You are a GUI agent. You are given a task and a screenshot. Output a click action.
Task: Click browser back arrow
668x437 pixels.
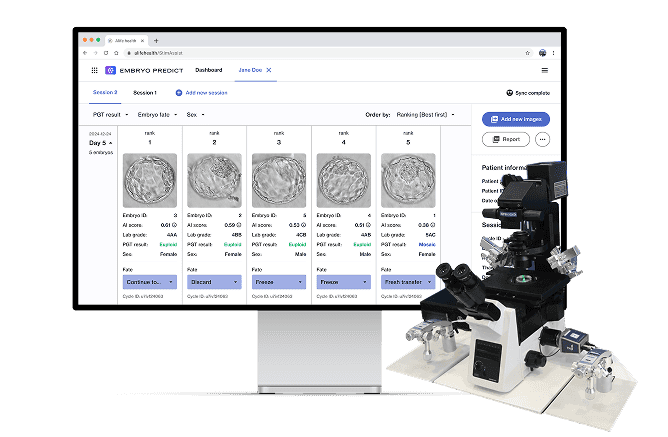(x=85, y=53)
